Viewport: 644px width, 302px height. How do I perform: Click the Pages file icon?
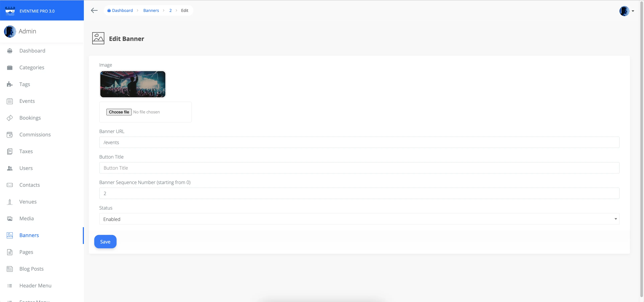point(10,252)
